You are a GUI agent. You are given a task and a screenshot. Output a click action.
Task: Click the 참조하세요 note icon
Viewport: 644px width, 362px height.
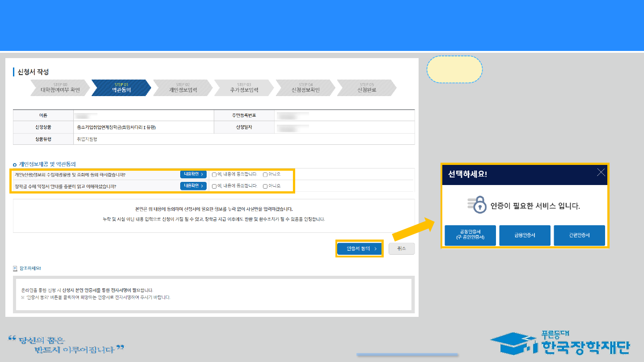click(x=15, y=269)
